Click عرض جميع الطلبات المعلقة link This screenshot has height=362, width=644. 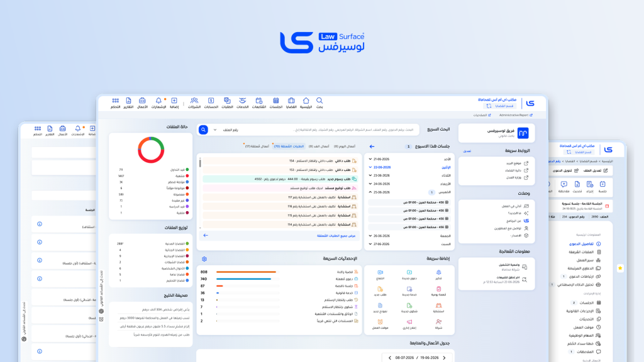pos(336,236)
